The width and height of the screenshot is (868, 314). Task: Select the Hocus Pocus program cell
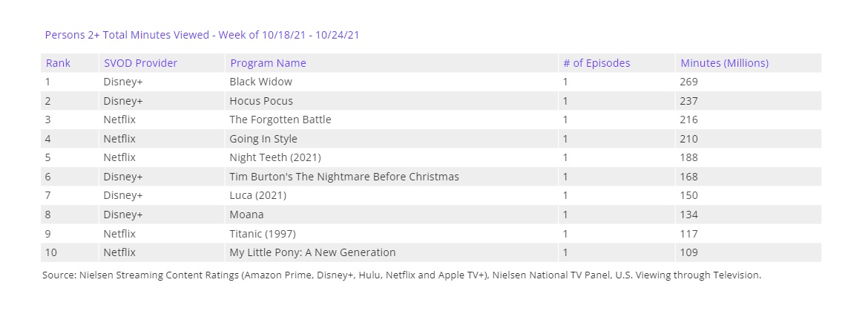[x=261, y=101]
